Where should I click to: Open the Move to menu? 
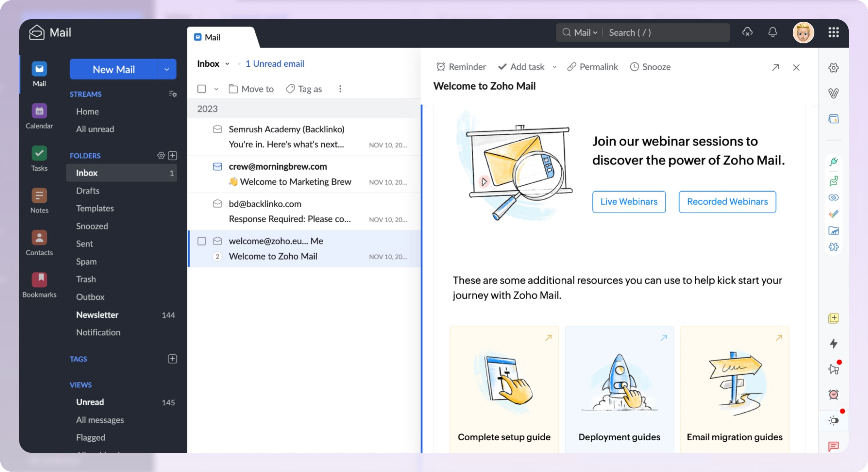[x=251, y=89]
